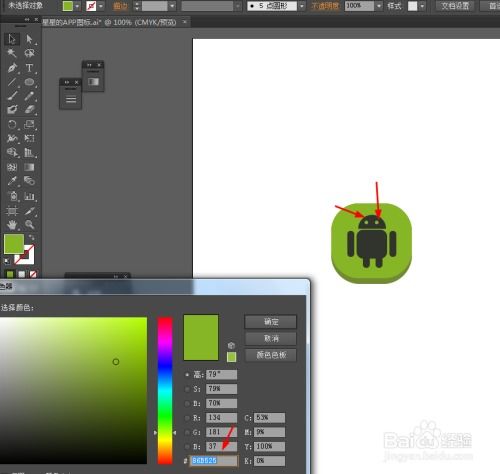This screenshot has width=500, height=474.
Task: Select the Selection tool (black arrow)
Action: (12, 39)
